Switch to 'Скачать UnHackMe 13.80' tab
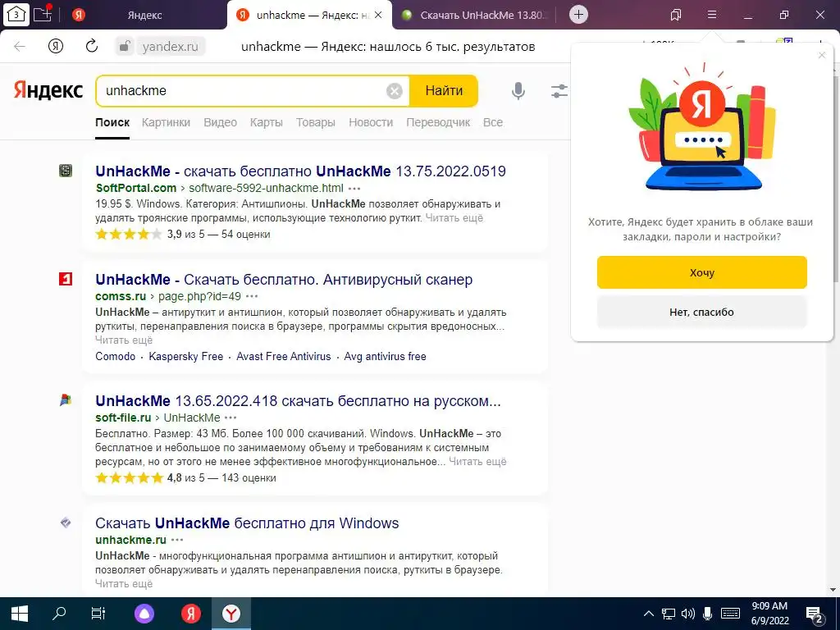 474,15
